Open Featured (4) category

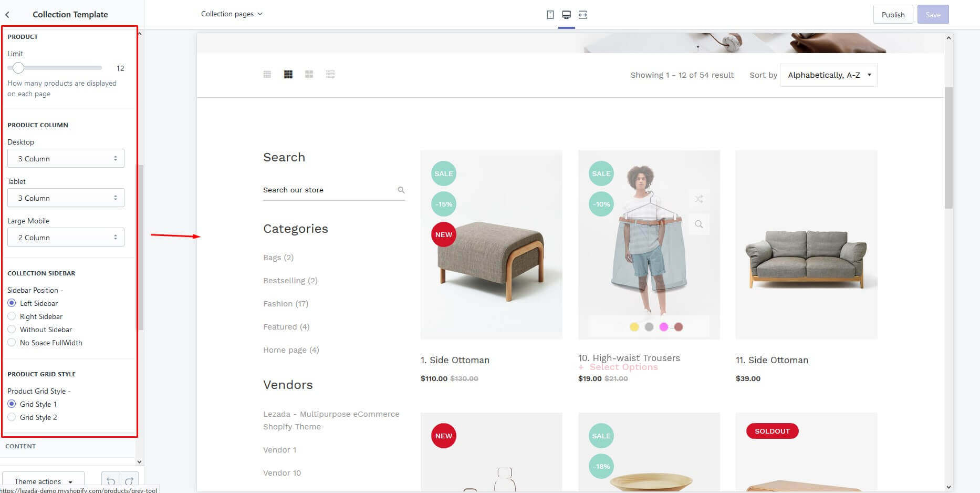[286, 327]
